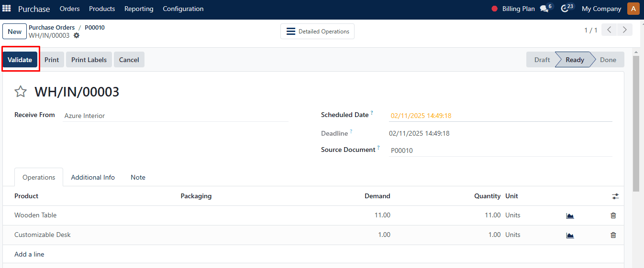Viewport: 644px width, 268px height.
Task: Click the WH/IN/00003 record title
Action: [77, 92]
